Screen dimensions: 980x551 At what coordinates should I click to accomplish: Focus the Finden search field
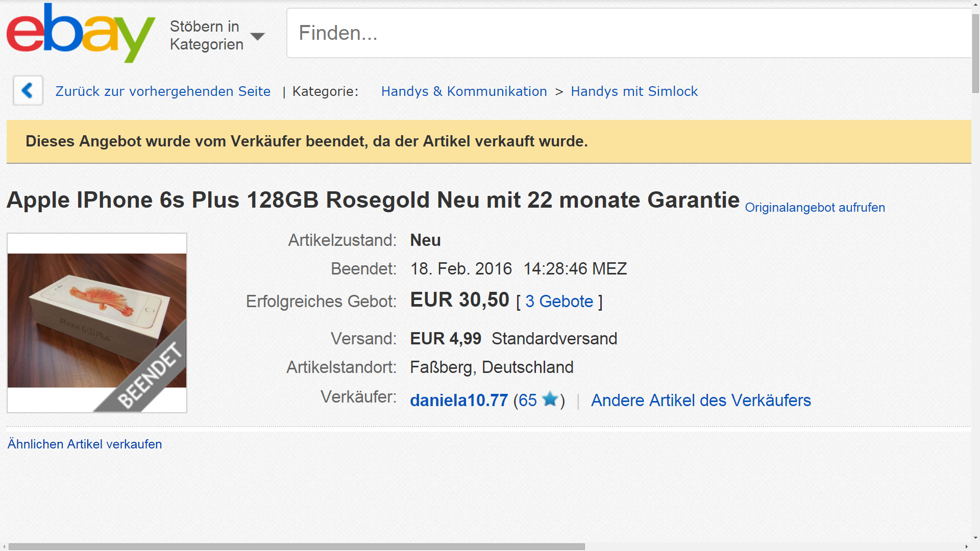point(628,33)
